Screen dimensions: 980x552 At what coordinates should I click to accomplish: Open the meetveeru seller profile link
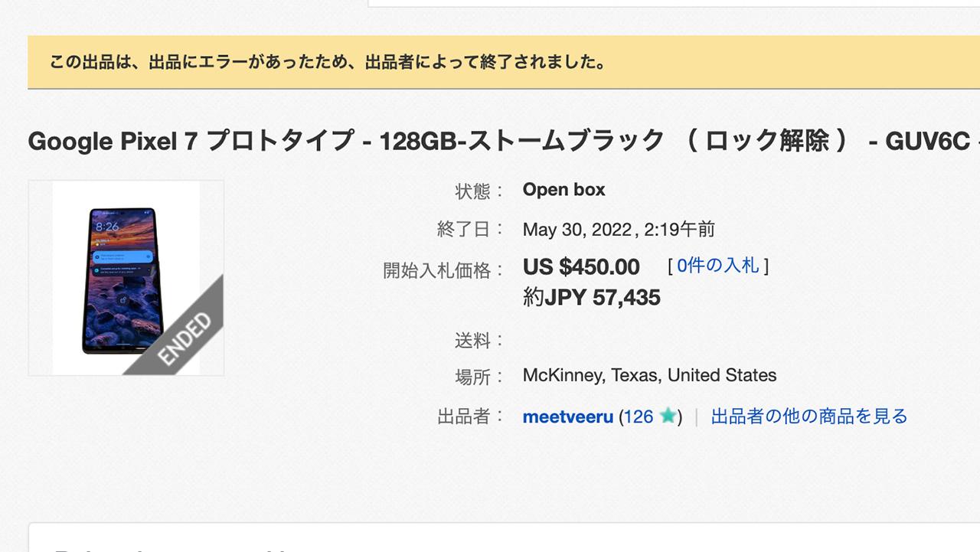pos(567,417)
